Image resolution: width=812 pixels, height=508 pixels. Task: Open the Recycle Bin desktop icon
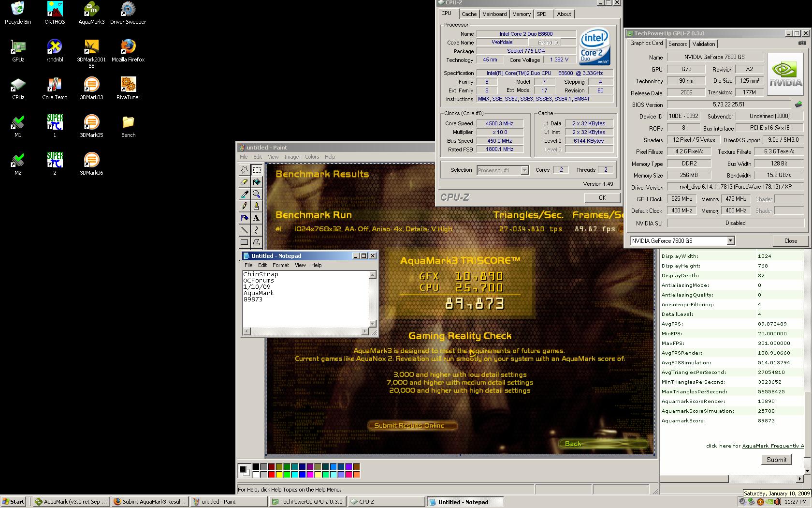(18, 13)
